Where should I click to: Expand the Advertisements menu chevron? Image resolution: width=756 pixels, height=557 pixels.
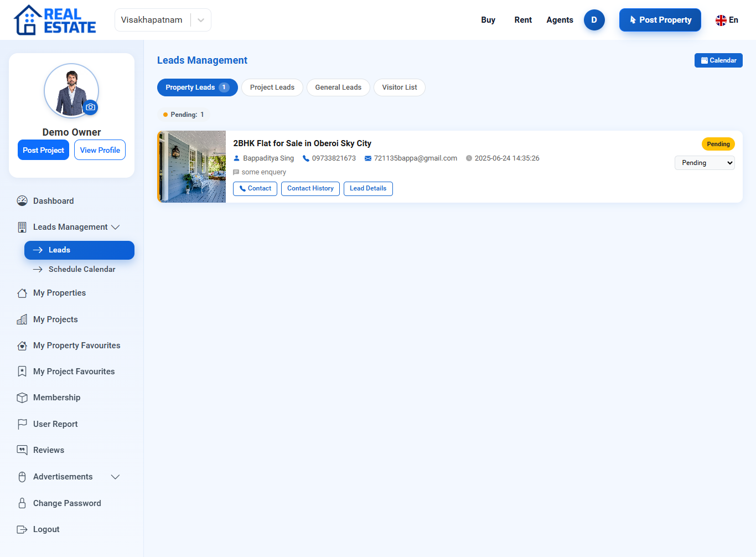[116, 477]
